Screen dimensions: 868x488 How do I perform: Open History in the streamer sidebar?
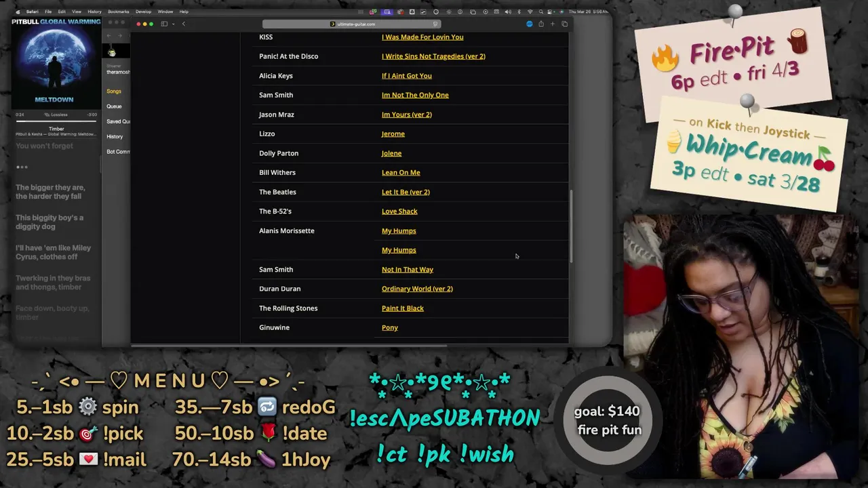tap(115, 136)
